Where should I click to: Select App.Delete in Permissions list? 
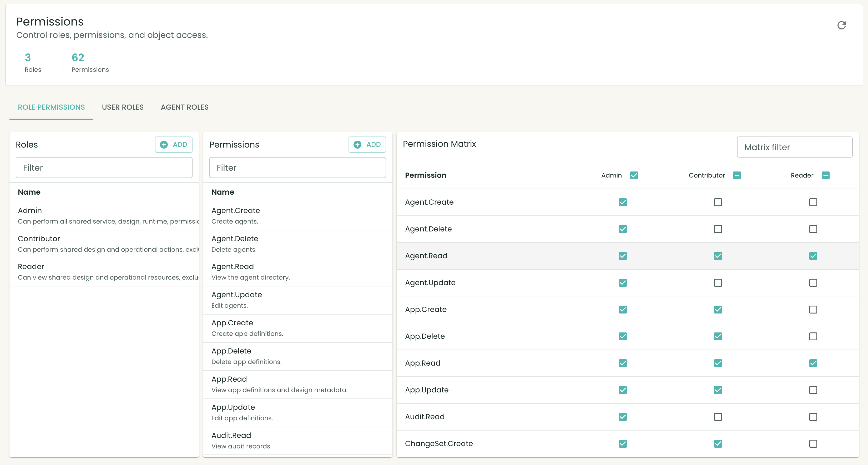297,356
